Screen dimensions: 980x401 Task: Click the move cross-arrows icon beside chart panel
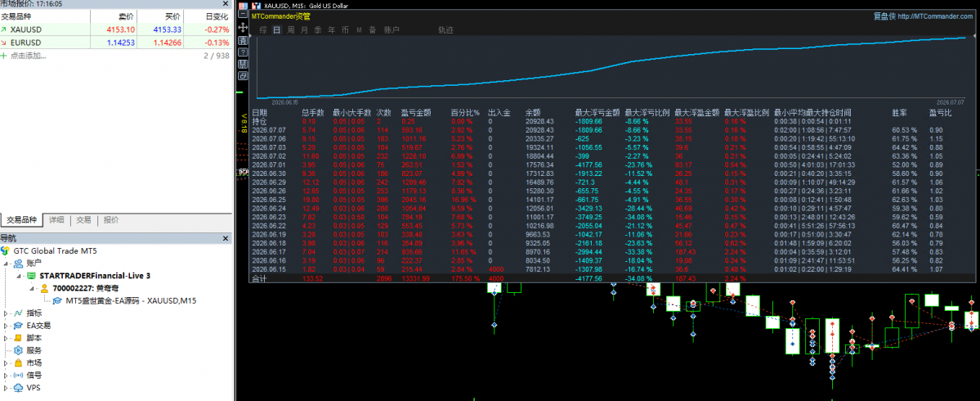pyautogui.click(x=243, y=28)
